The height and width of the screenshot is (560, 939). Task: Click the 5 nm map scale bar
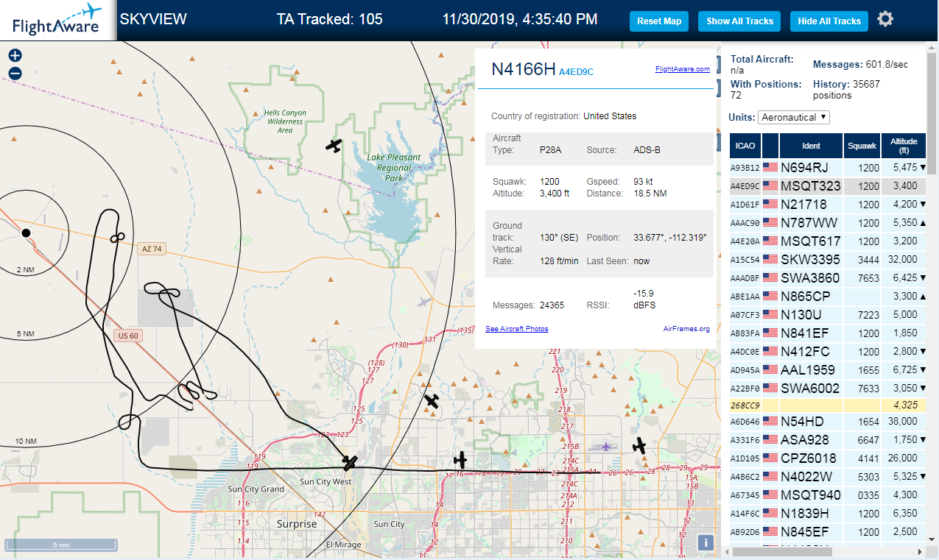(x=60, y=545)
